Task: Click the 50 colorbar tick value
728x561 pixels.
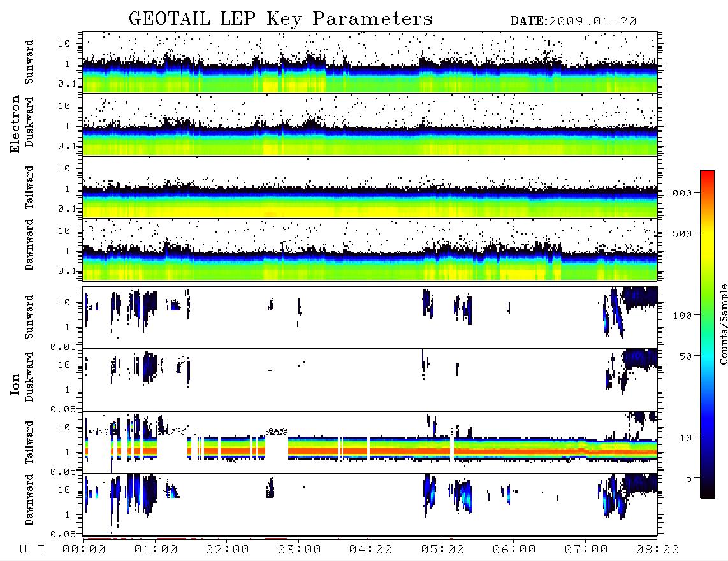Action: tap(686, 356)
